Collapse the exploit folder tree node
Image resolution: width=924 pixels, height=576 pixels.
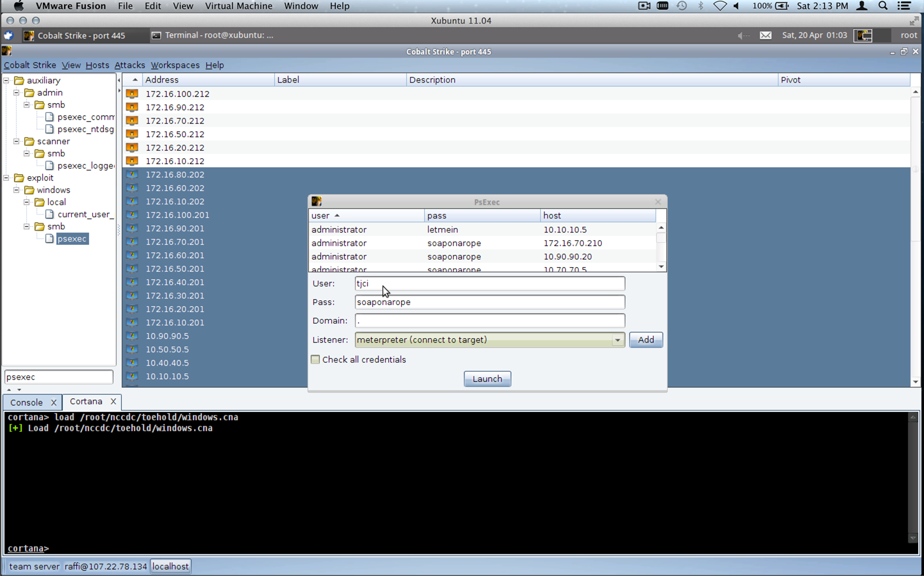point(6,178)
